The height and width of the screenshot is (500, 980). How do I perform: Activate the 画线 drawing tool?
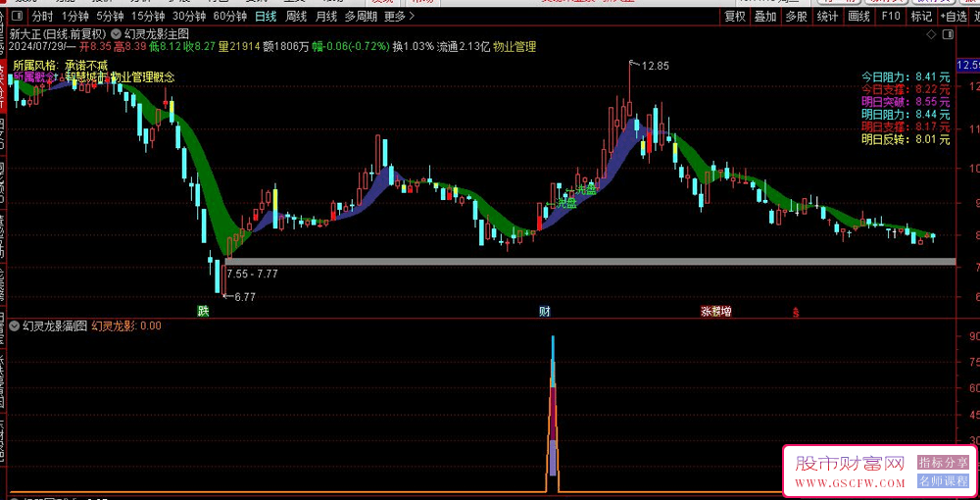[x=859, y=17]
